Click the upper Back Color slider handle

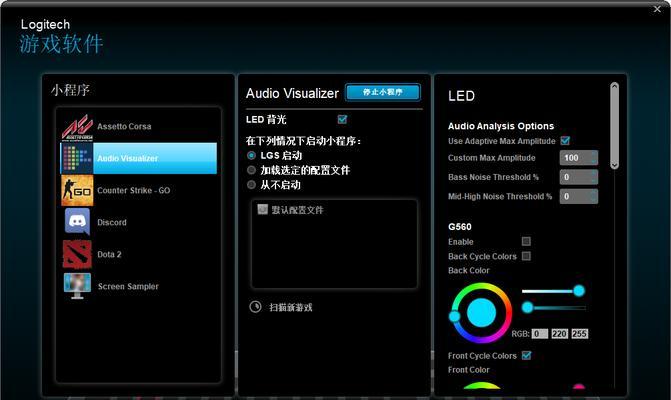pos(579,291)
